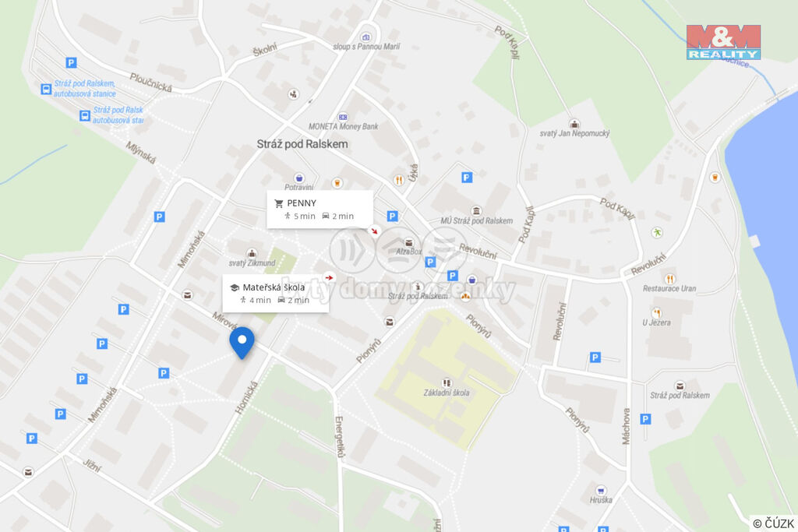
Task: Click the red arrow marker by PENNY
Action: click(x=375, y=231)
